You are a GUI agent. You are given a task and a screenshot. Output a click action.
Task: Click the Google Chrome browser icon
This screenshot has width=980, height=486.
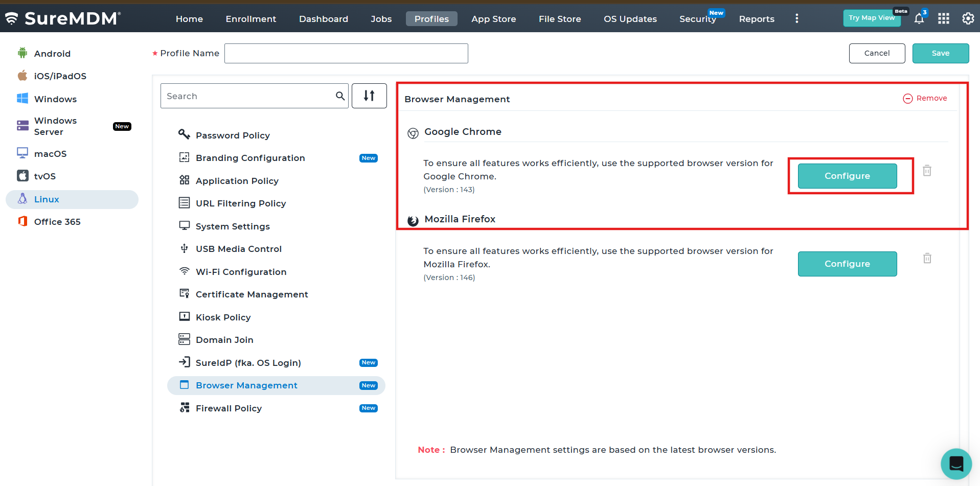click(x=413, y=133)
